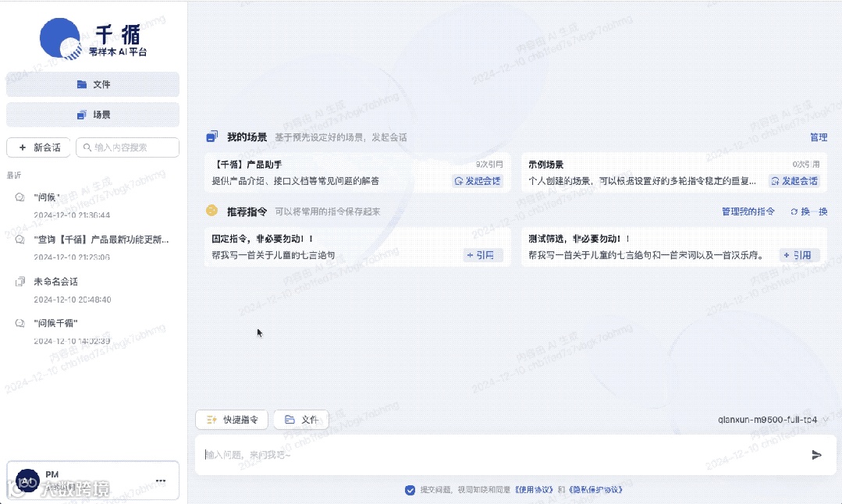Refresh recommendations with 换一换
Viewport: 842px width, 504px height.
click(x=808, y=211)
